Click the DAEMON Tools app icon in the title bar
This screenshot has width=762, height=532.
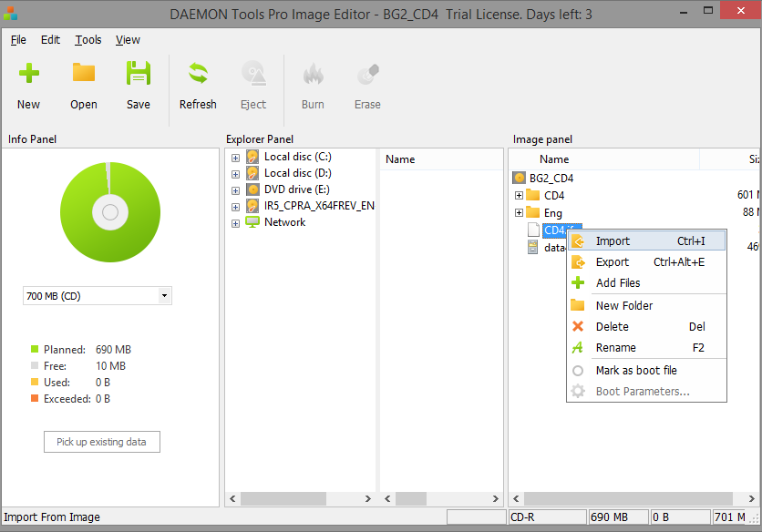[x=10, y=14]
